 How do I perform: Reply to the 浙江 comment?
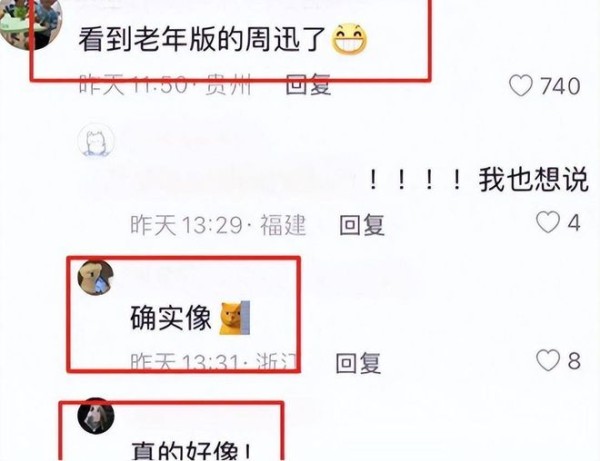358,363
